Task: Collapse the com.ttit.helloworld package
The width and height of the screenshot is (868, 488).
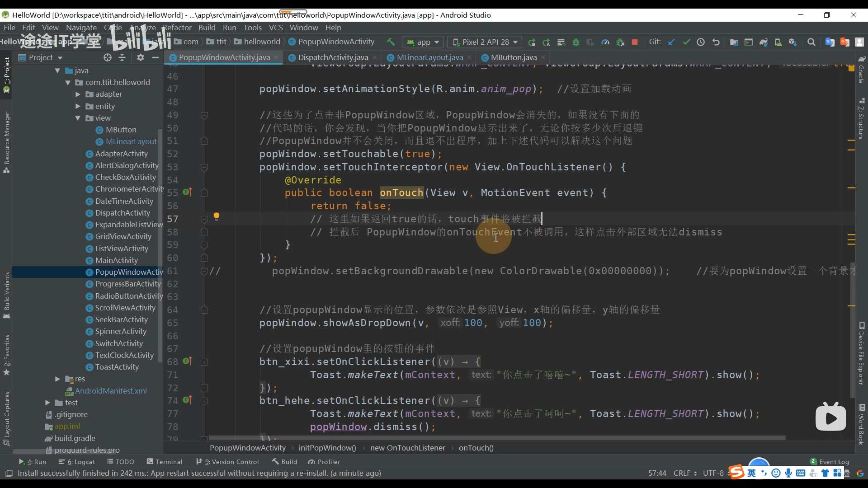Action: [67, 82]
